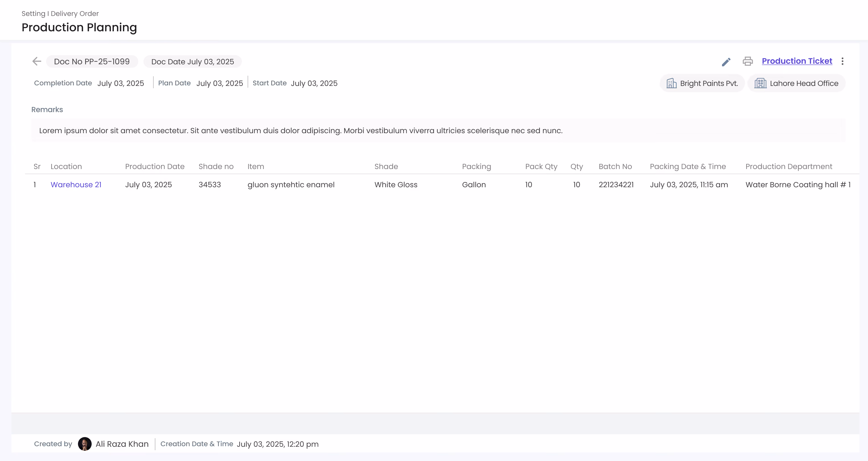Click the Packing column header
This screenshot has height=461, width=868.
click(476, 167)
